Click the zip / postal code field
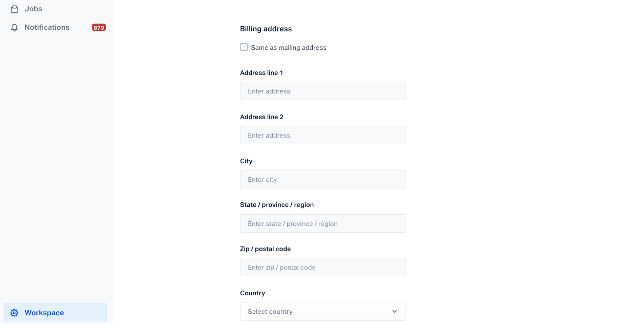Screen dimensions: 644x324 pyautogui.click(x=323, y=267)
